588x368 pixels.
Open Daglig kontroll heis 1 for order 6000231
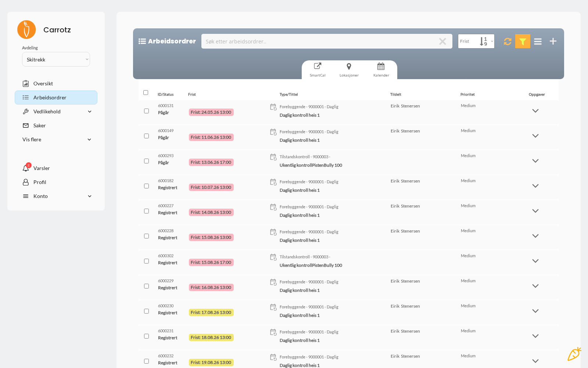click(300, 340)
